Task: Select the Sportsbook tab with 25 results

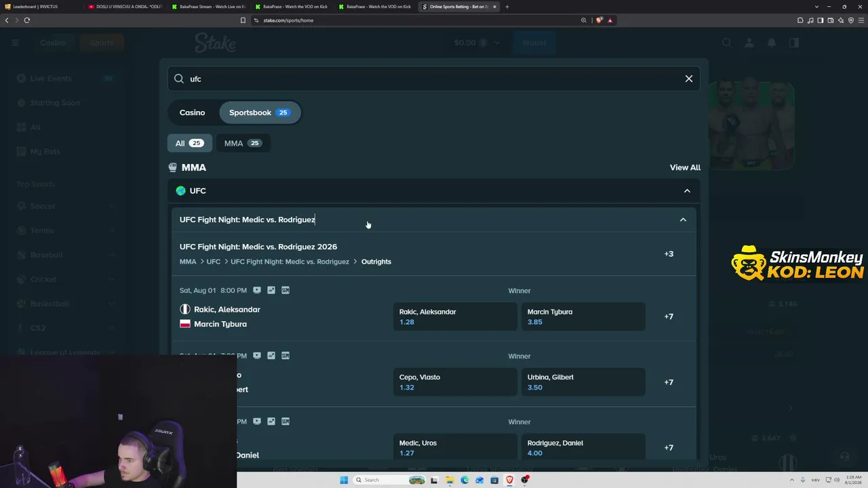Action: click(x=260, y=113)
